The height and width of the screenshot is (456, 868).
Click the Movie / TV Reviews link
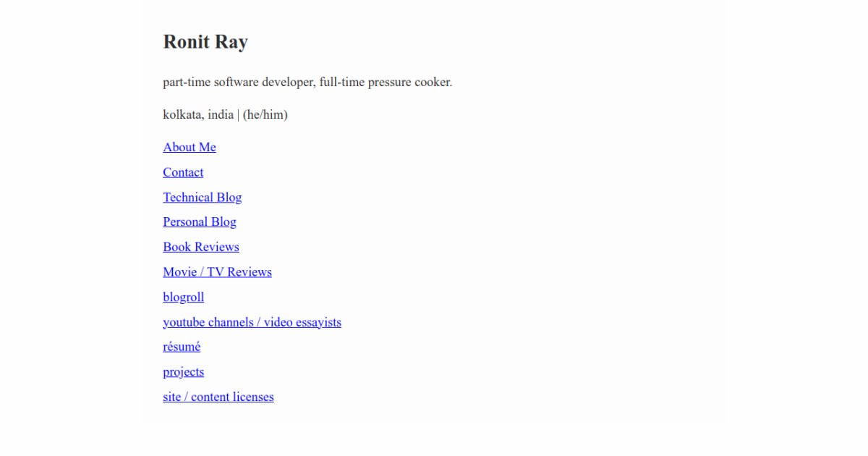217,272
